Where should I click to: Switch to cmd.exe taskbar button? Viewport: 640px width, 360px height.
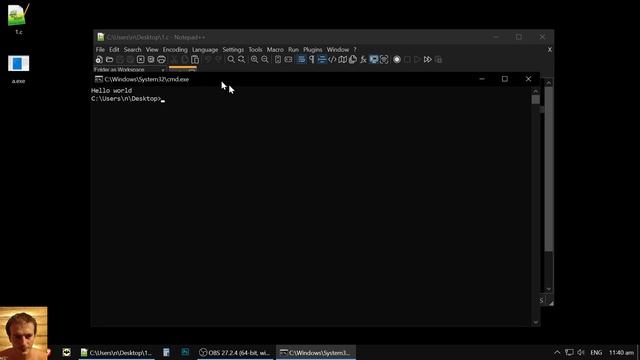[316, 352]
